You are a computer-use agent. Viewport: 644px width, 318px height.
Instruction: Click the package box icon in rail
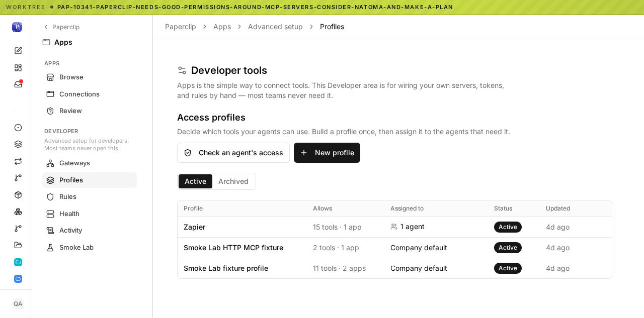coord(18,195)
